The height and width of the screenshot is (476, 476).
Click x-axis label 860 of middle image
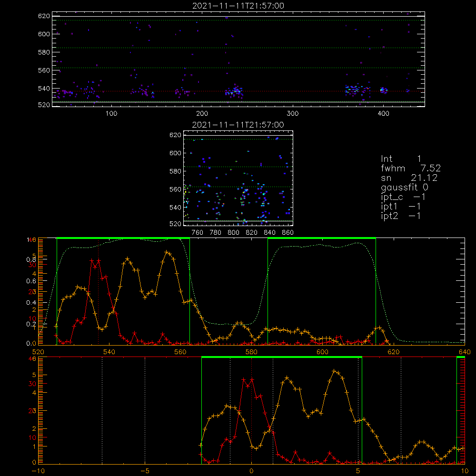tap(288, 233)
